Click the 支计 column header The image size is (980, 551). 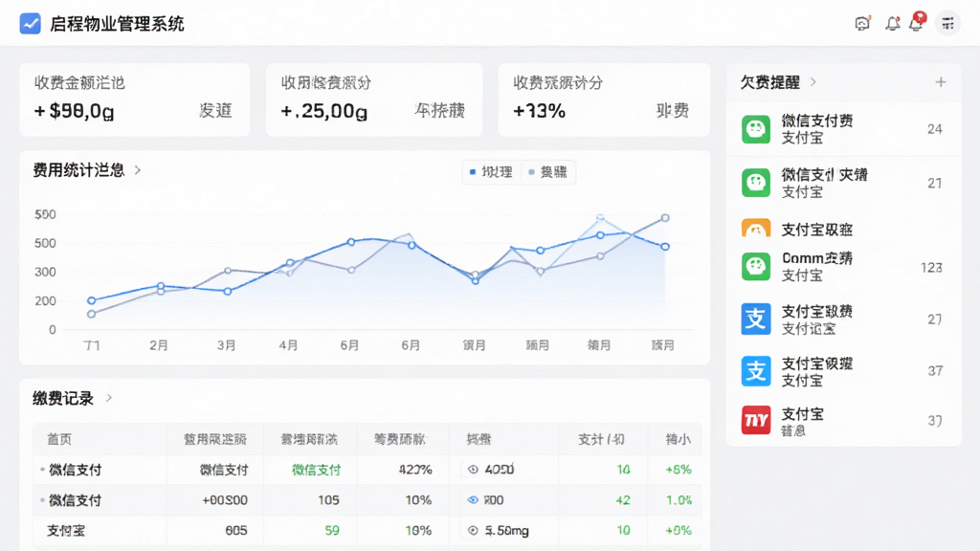point(601,439)
